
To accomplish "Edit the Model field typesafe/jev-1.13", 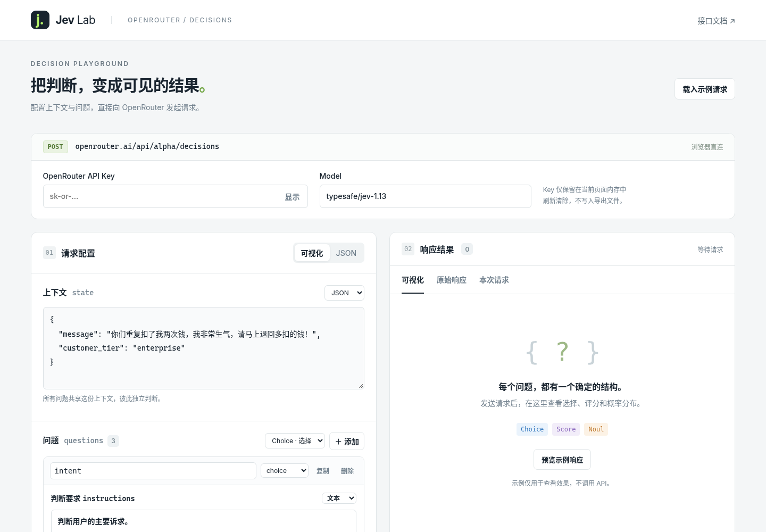I will click(x=425, y=196).
